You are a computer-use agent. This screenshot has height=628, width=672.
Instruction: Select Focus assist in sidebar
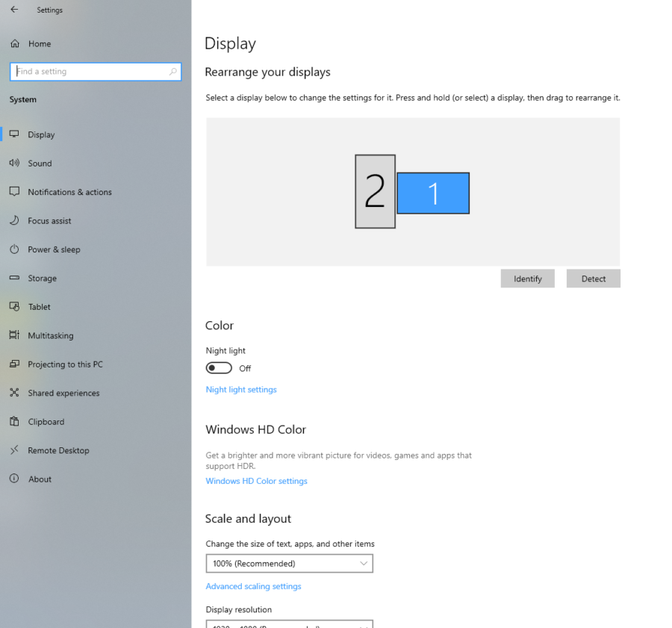96,220
